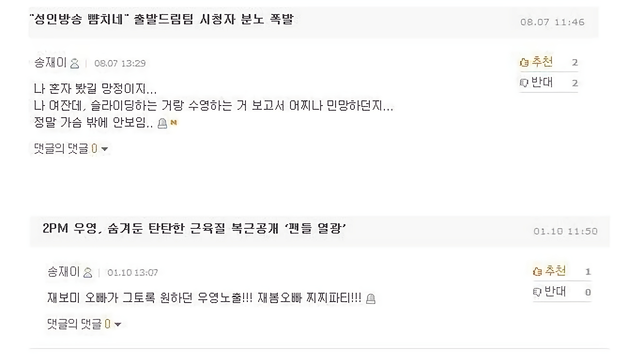627x364 pixels.
Task: Expand 댓글의 댓글 under the 우영 comment
Action: coord(84,324)
